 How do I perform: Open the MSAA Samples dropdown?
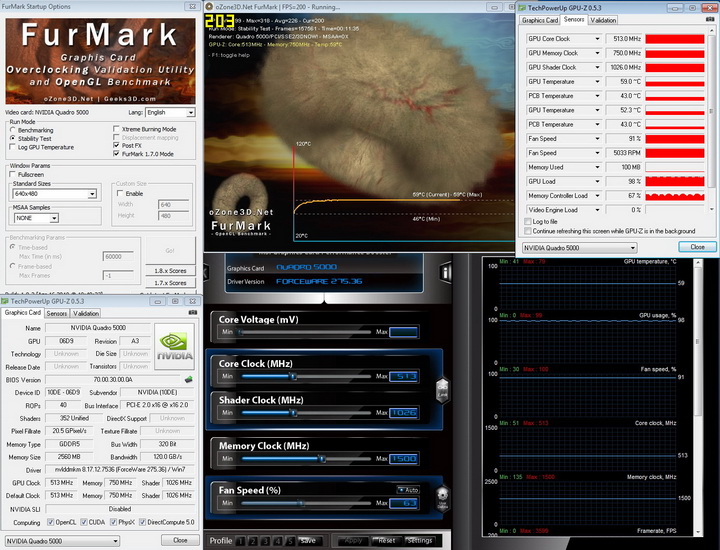(36, 218)
